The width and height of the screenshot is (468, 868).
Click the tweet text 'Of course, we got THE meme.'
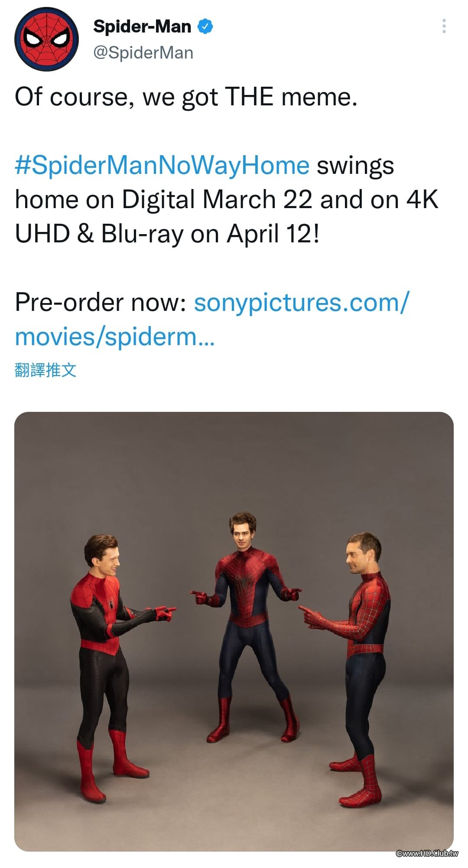click(186, 97)
